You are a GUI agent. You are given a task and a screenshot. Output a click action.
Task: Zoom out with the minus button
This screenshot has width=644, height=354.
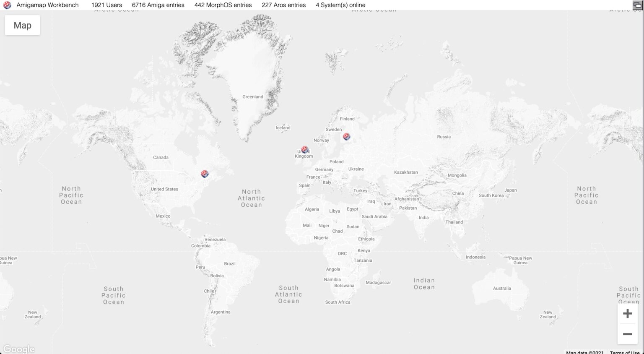[627, 334]
